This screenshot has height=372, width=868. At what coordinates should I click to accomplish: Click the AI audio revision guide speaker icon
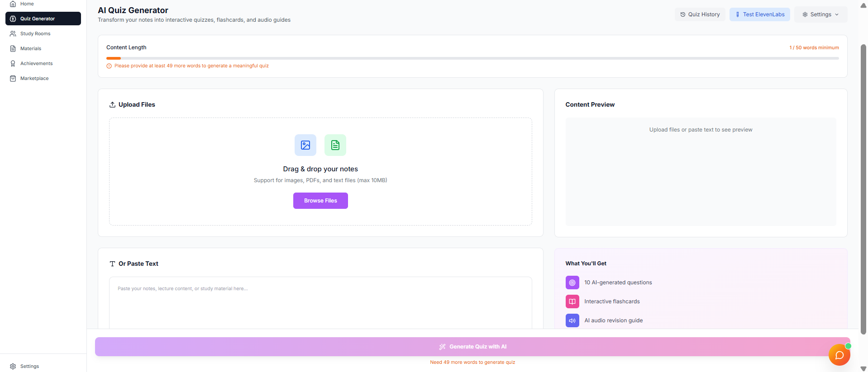point(572,320)
